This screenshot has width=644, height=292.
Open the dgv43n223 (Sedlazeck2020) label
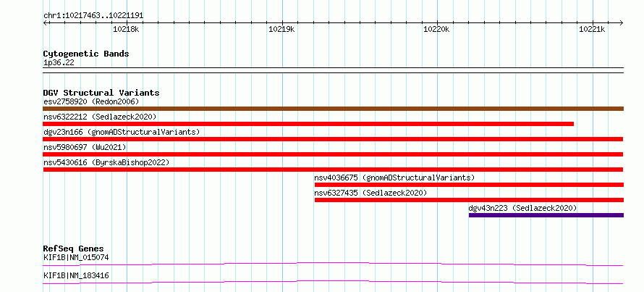click(x=522, y=208)
